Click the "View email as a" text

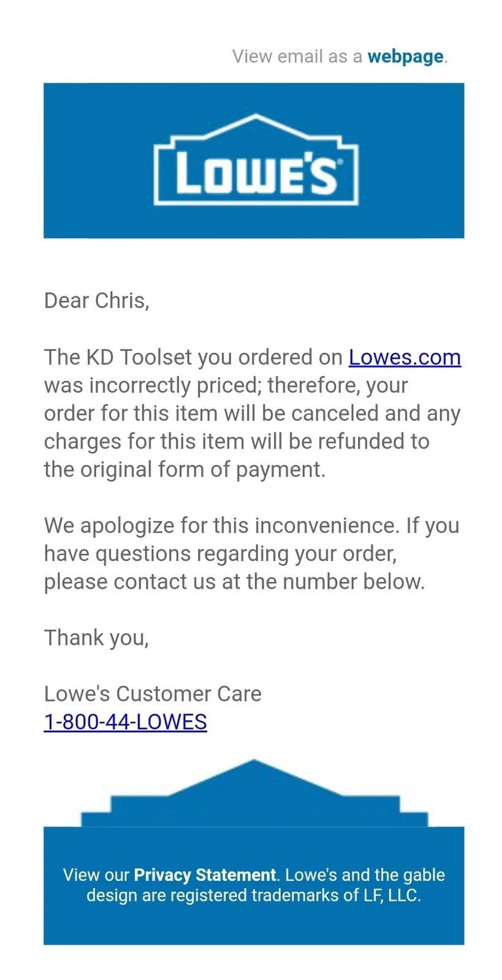coord(297,57)
